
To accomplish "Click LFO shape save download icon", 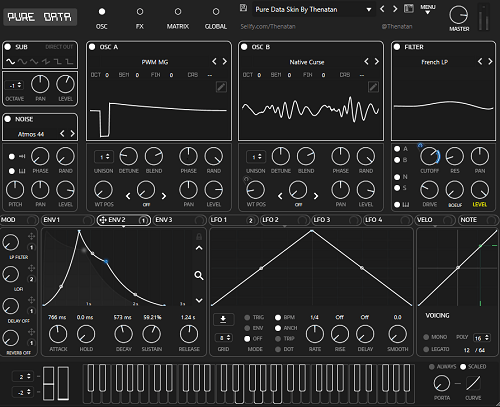I will click(x=223, y=319).
